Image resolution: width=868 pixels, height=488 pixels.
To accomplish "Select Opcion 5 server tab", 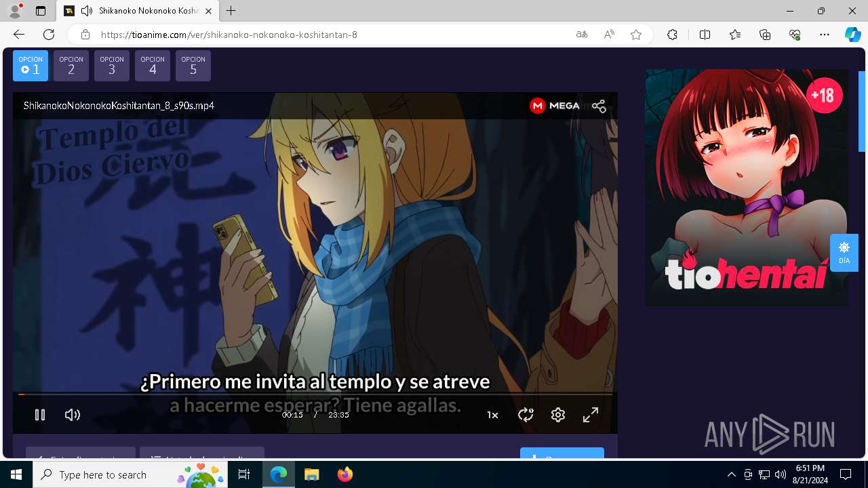I will [x=193, y=66].
